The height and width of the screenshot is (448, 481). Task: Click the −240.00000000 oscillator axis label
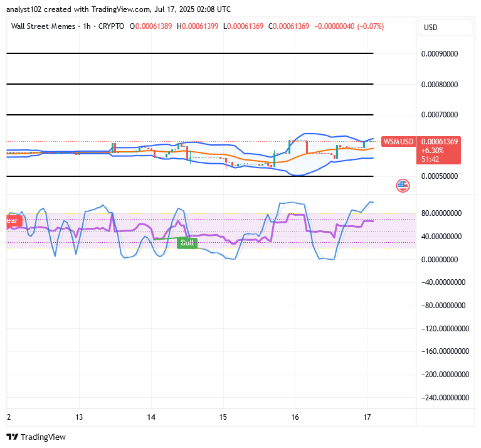coord(445,398)
